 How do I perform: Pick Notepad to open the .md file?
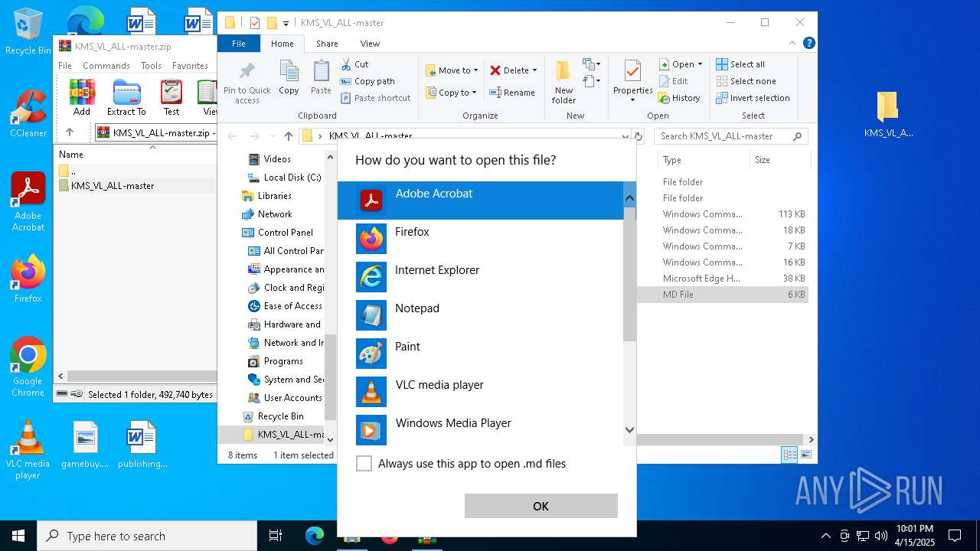[481, 315]
